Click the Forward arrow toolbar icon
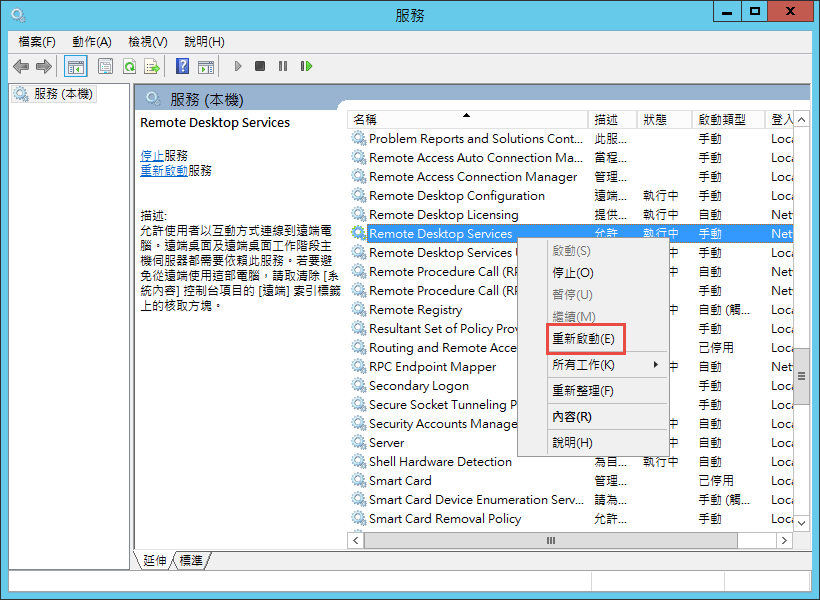 [44, 66]
